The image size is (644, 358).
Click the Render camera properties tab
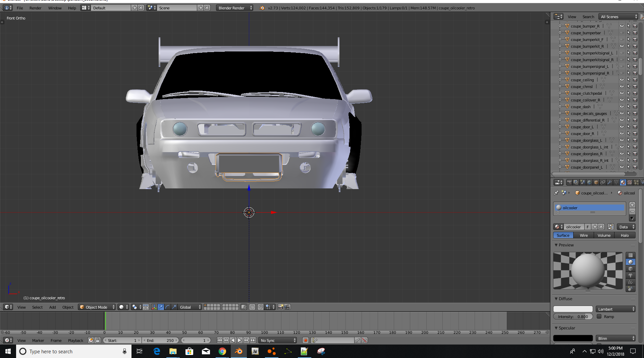click(569, 182)
